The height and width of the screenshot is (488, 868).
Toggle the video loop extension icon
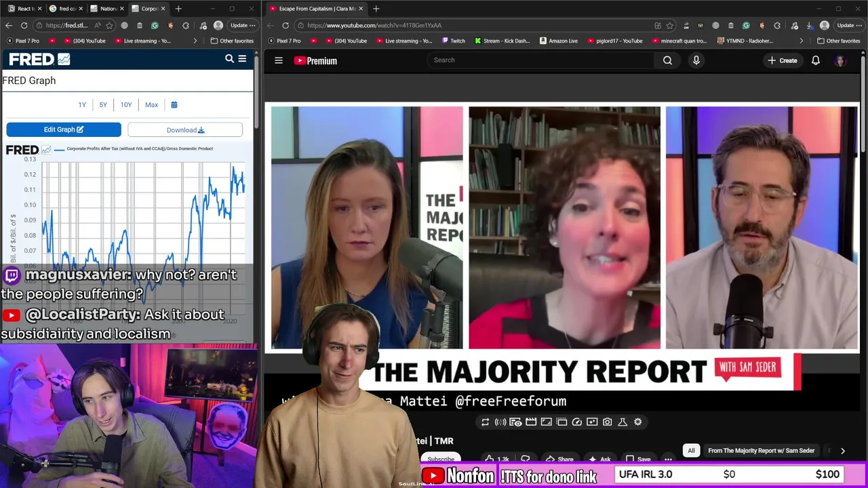[485, 422]
